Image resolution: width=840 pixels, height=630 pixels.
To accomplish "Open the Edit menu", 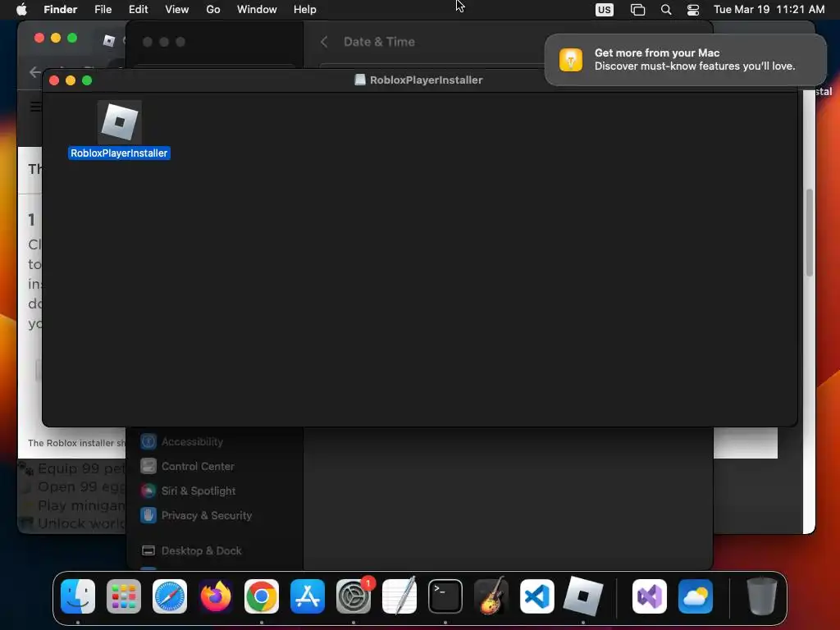I will pos(138,10).
